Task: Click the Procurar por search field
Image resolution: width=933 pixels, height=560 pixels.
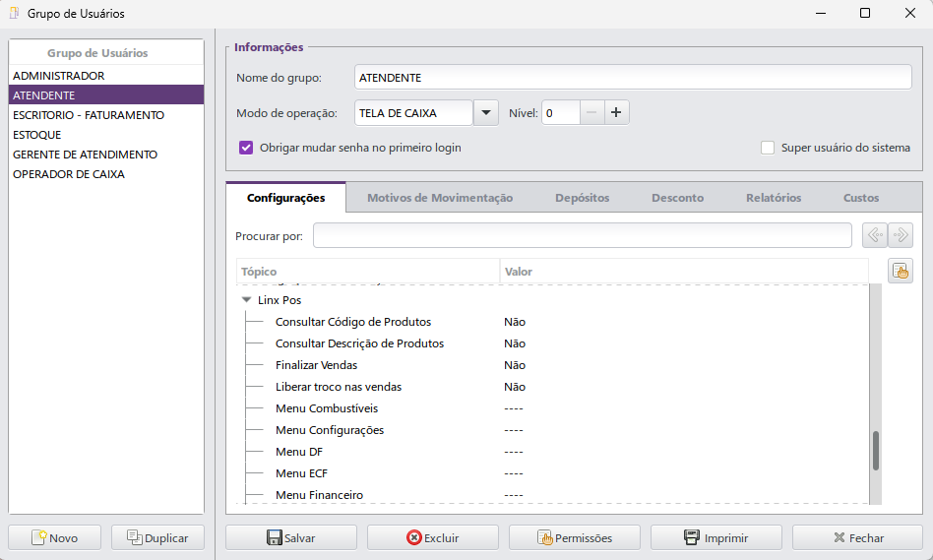Action: click(x=583, y=235)
